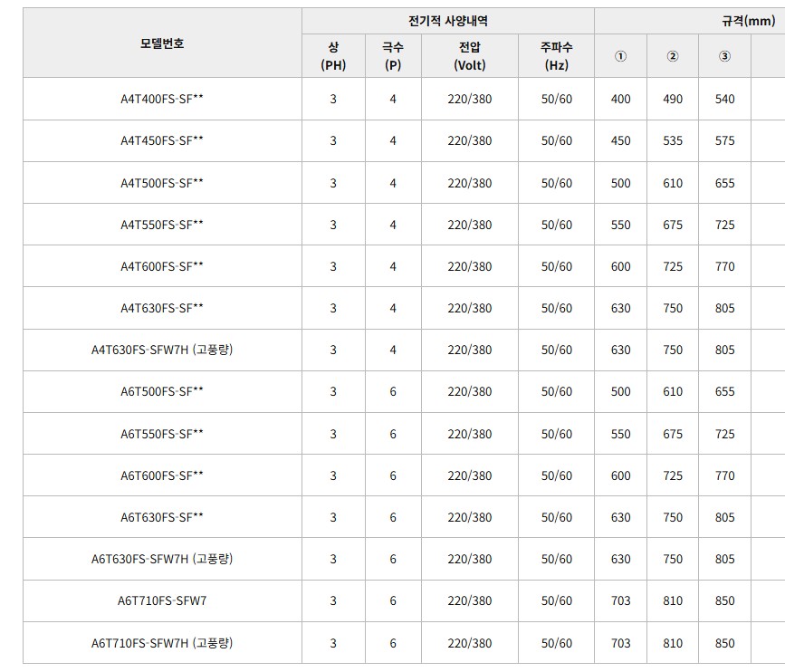Select the circled number ② header
This screenshot has width=785, height=672.
pyautogui.click(x=672, y=56)
